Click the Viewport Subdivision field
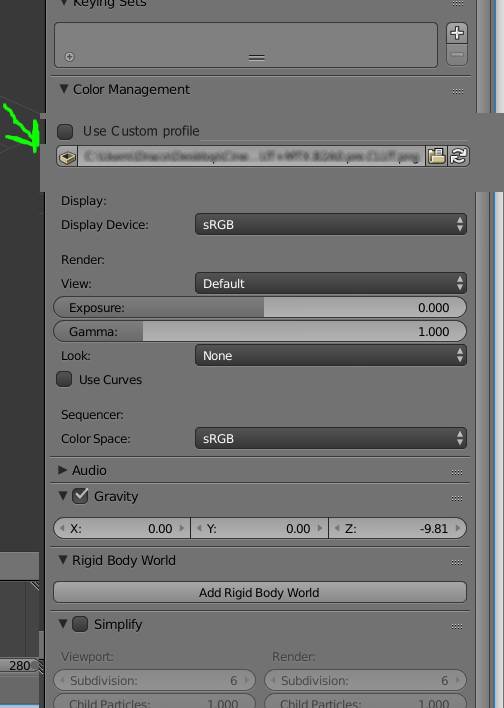This screenshot has height=708, width=504. click(154, 680)
